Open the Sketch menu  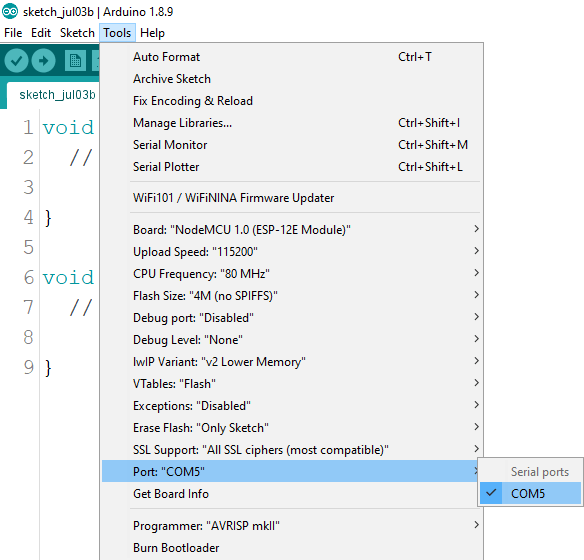tap(77, 33)
